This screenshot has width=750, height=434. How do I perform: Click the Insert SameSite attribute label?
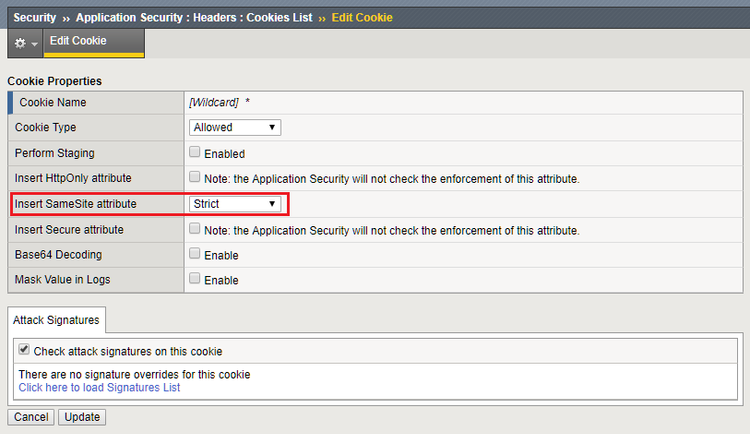pos(76,204)
